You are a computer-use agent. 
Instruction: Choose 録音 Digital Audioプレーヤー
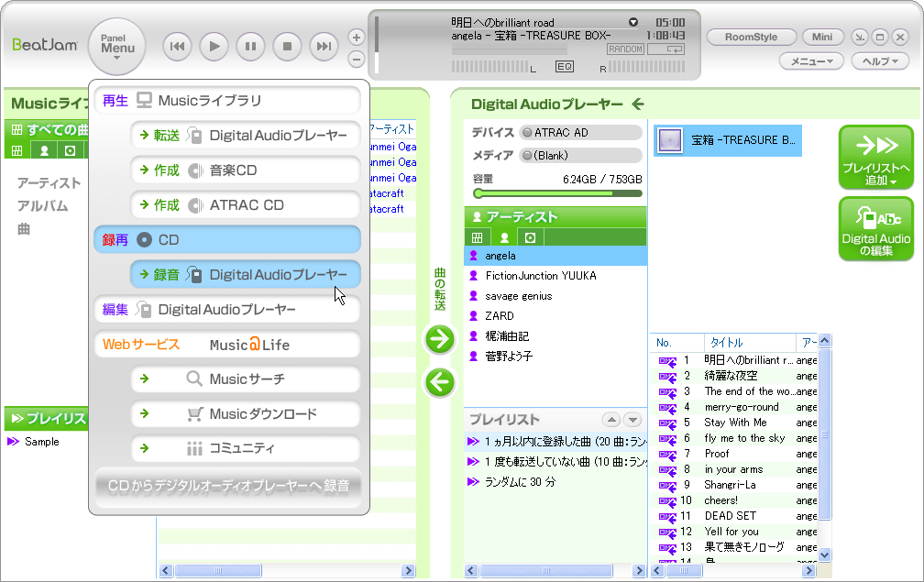(x=245, y=275)
